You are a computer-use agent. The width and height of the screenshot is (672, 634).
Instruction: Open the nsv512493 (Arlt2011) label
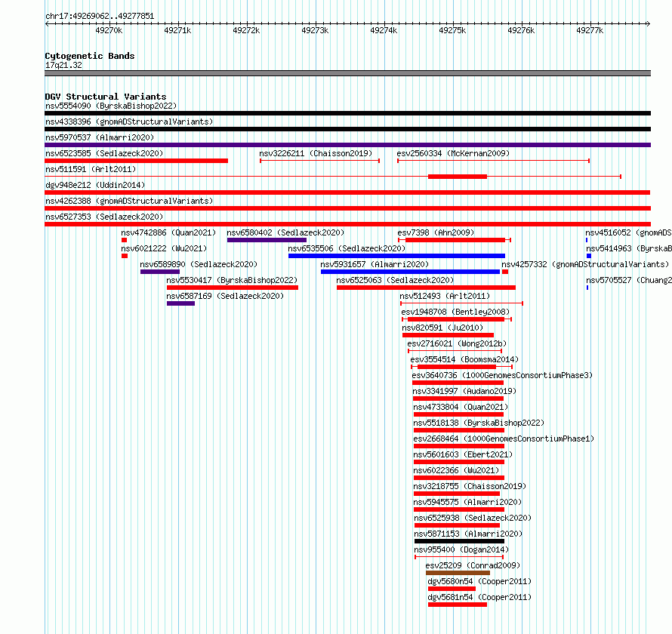pyautogui.click(x=445, y=296)
